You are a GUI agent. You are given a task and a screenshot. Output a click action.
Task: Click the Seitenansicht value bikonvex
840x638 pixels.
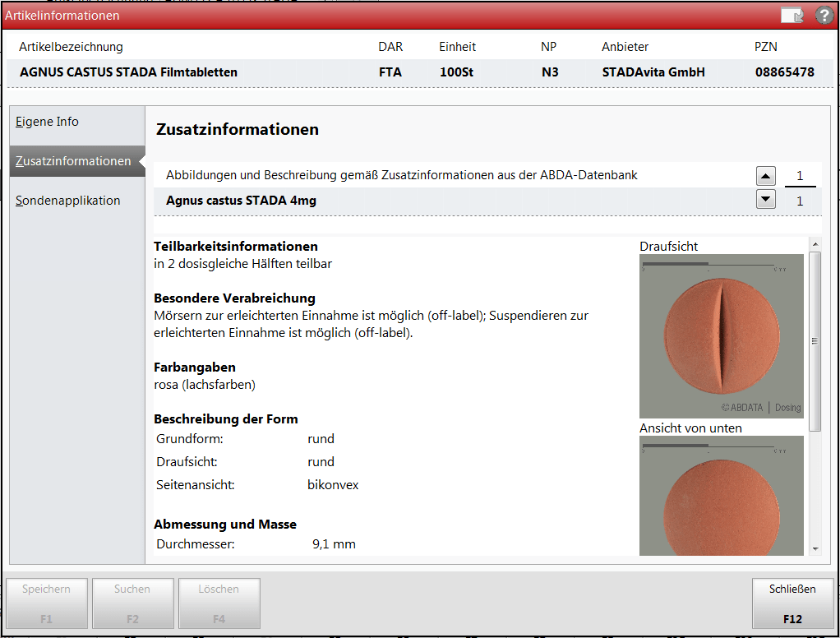click(333, 485)
